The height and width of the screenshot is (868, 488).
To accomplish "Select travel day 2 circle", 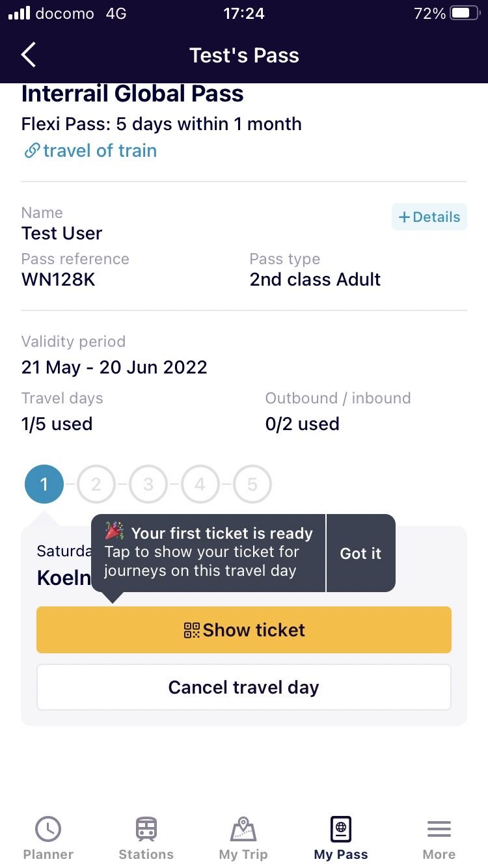I will click(x=96, y=484).
